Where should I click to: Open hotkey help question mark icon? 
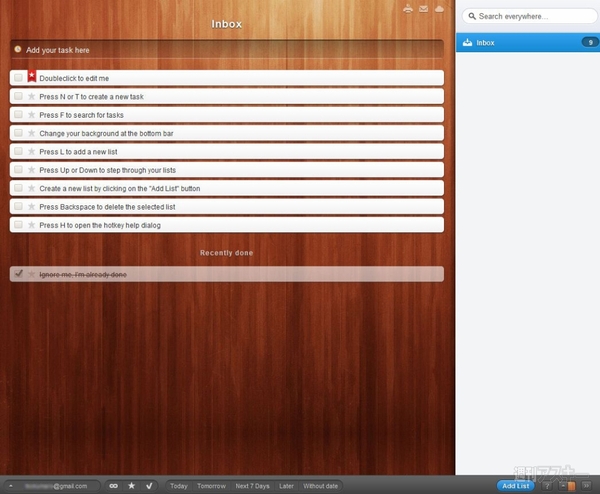tap(548, 486)
